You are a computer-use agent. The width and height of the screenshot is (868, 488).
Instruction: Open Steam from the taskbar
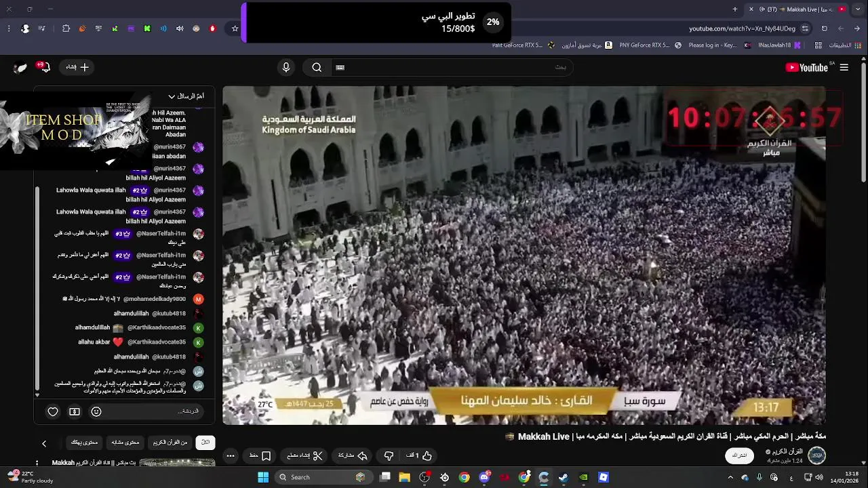tap(564, 477)
